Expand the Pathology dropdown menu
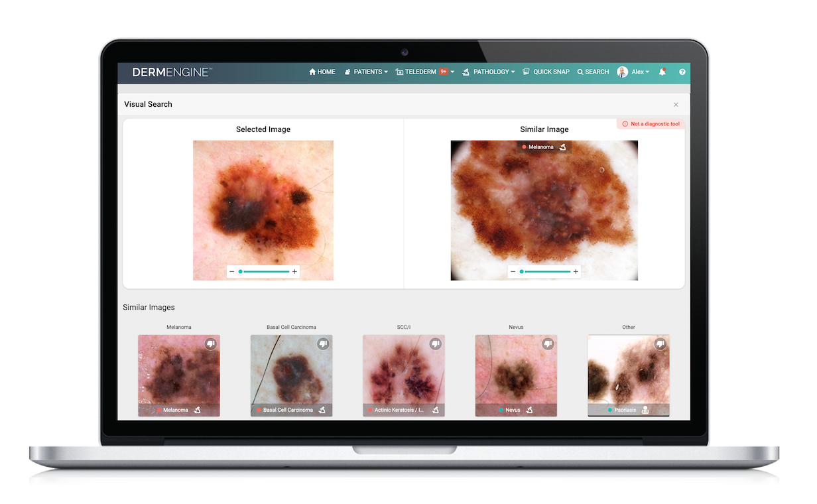Viewport: 817px width, 504px height. pos(489,72)
